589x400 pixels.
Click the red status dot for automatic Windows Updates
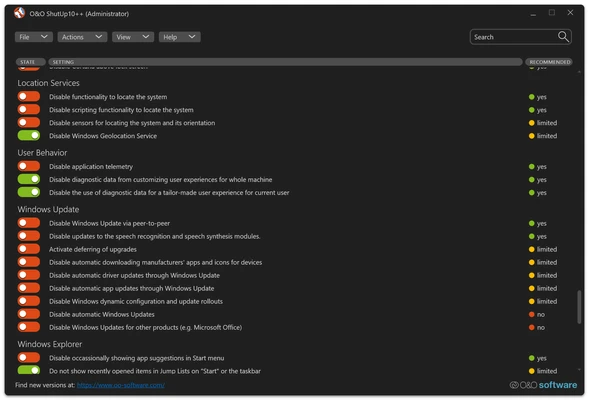click(532, 314)
